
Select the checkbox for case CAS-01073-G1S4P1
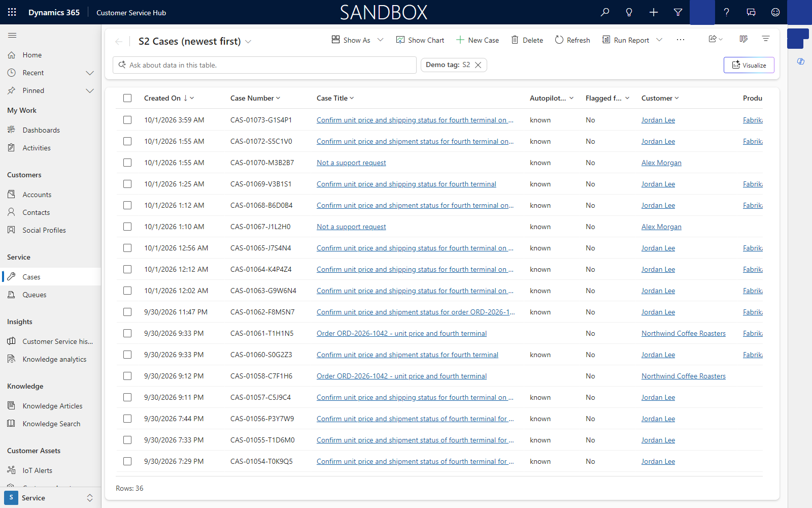(127, 120)
